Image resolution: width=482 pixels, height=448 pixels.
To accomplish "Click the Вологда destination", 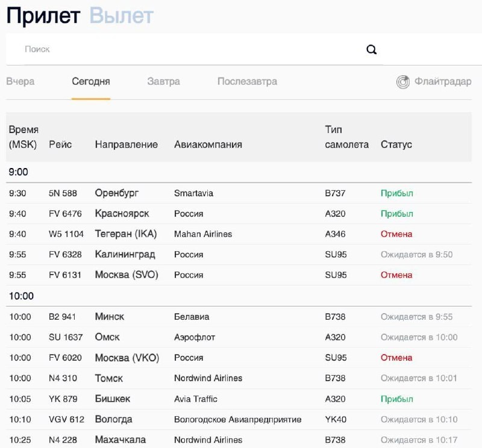I will click(x=113, y=420).
